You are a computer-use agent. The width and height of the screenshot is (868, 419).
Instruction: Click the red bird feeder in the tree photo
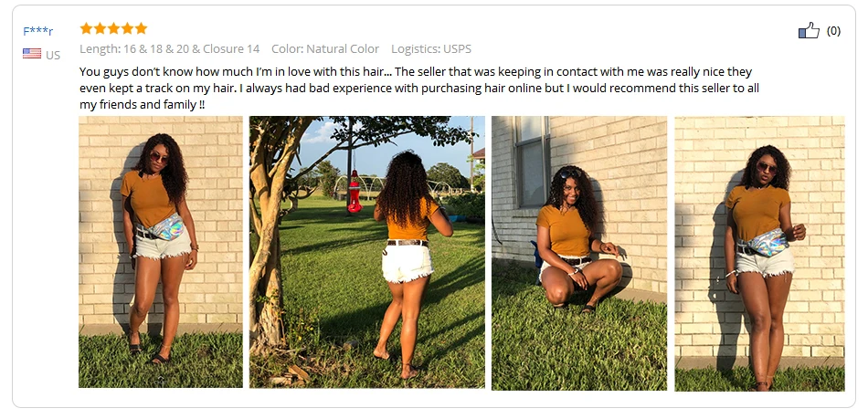point(354,193)
